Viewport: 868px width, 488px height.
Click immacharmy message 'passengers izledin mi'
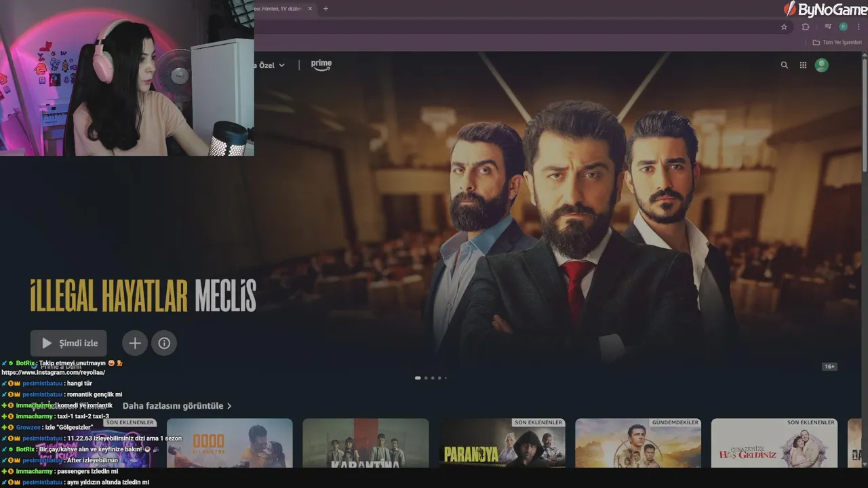60,471
